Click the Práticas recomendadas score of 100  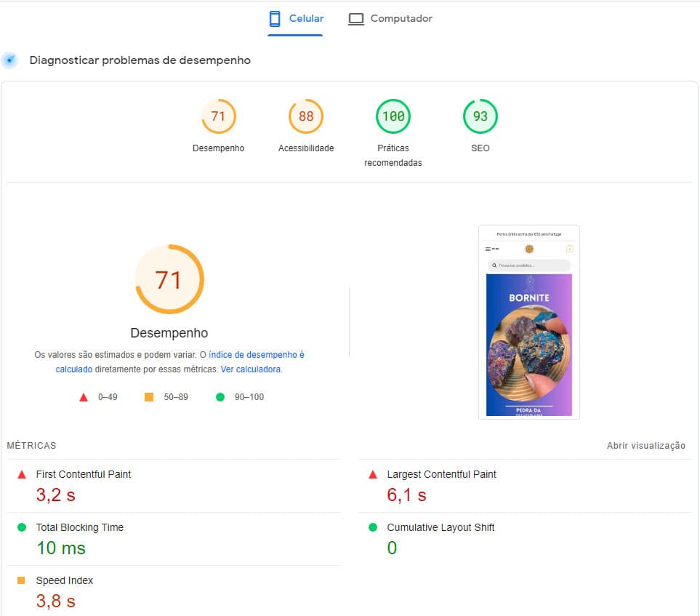click(x=393, y=116)
